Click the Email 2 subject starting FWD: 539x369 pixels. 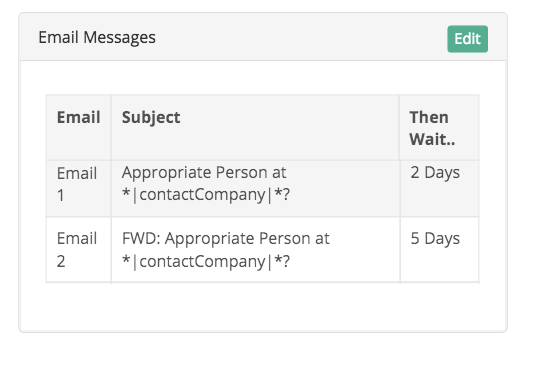click(x=226, y=250)
